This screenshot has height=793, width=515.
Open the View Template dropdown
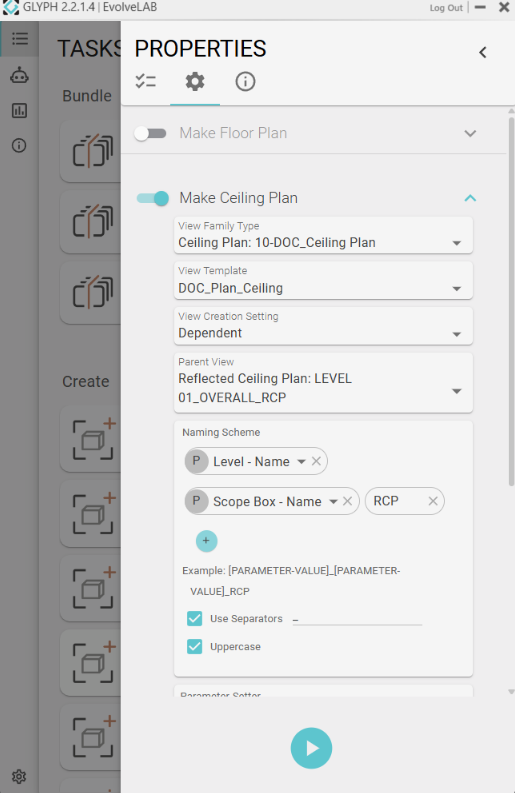coord(323,280)
